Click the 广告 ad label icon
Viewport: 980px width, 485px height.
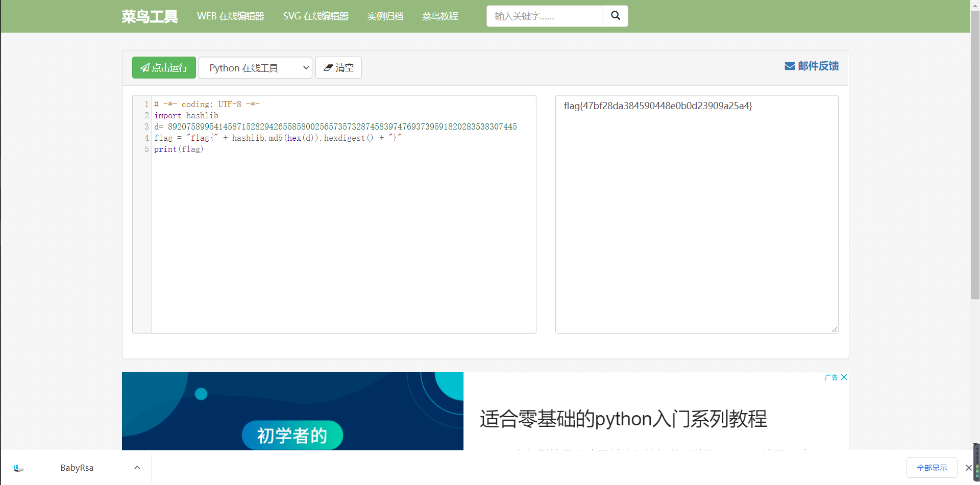coord(831,377)
